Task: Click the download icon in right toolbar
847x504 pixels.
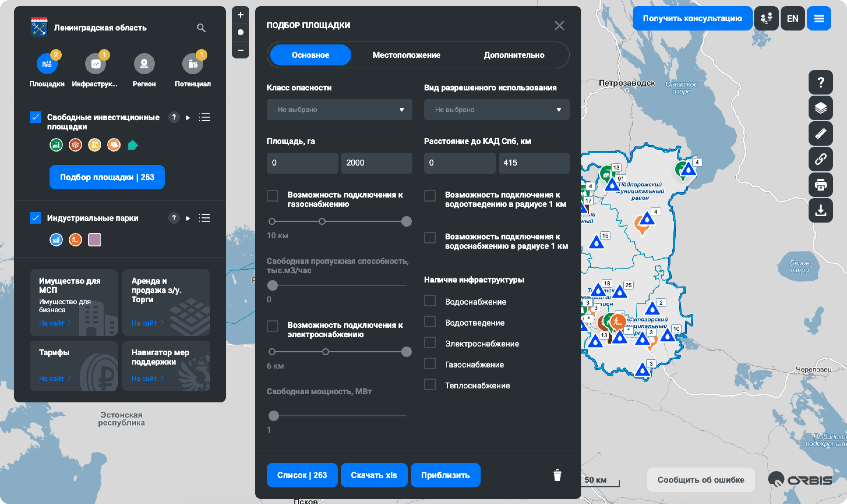Action: click(820, 210)
